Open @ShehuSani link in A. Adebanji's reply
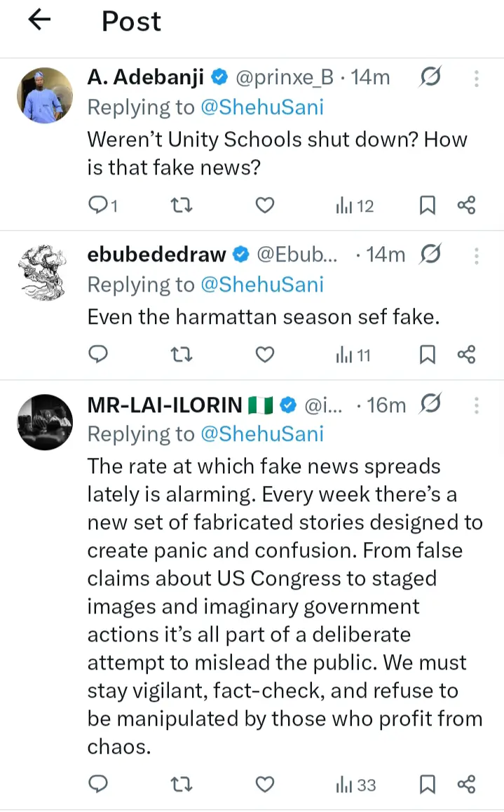Screen dimensions: 504x812 coord(262,107)
